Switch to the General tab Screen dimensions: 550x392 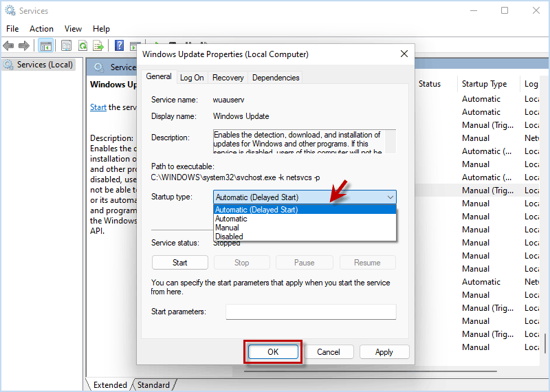pos(159,76)
